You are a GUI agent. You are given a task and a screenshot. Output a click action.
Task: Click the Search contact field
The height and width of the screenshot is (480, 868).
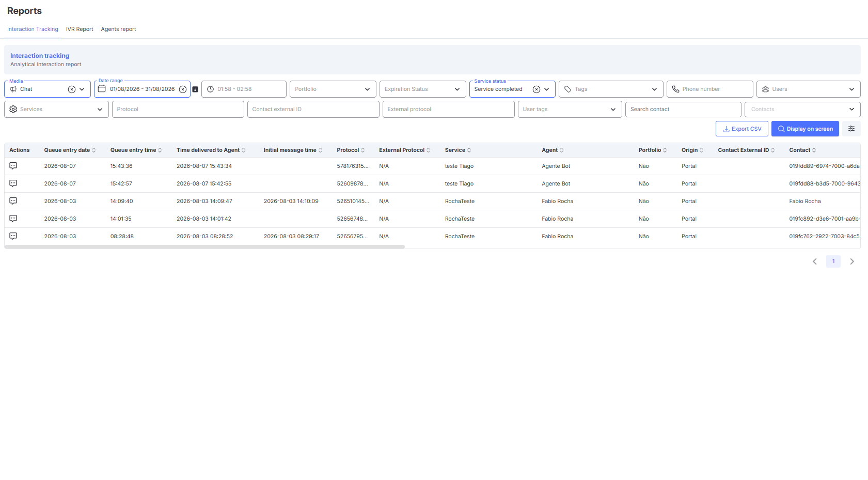[x=683, y=109]
